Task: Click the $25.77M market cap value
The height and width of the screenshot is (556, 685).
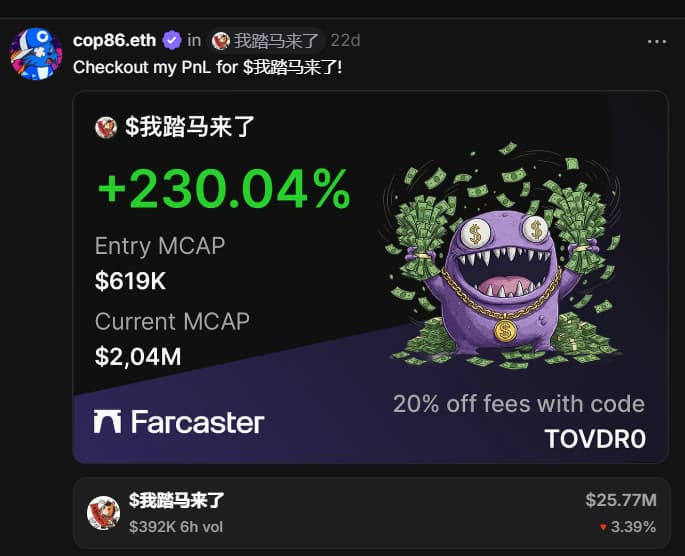Action: coord(621,500)
